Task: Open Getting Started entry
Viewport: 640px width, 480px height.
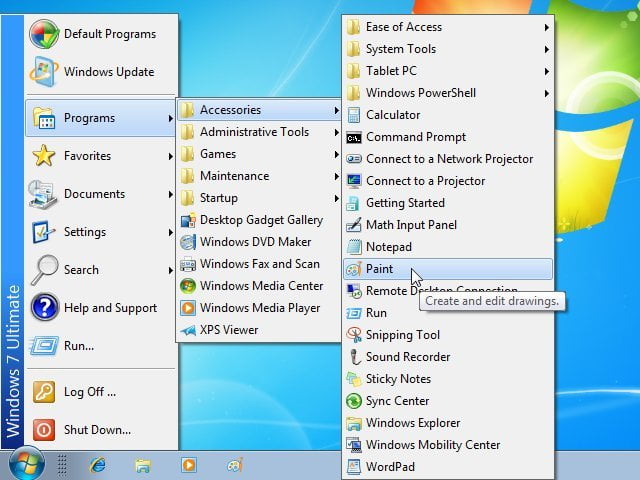Action: (448, 203)
